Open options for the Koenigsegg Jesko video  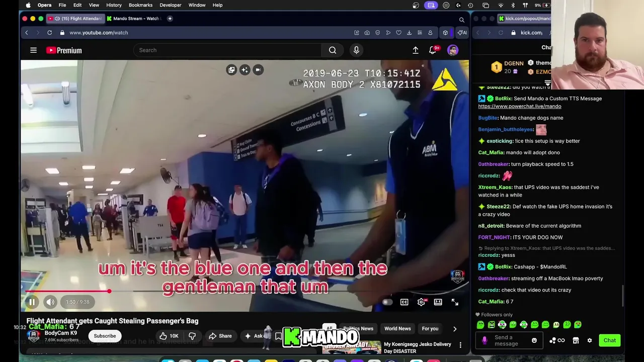pyautogui.click(x=460, y=345)
